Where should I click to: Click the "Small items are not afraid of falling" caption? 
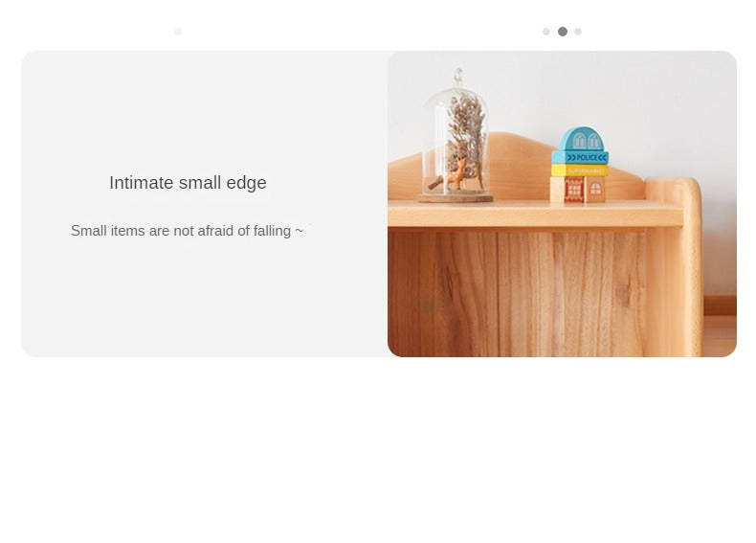tap(187, 231)
